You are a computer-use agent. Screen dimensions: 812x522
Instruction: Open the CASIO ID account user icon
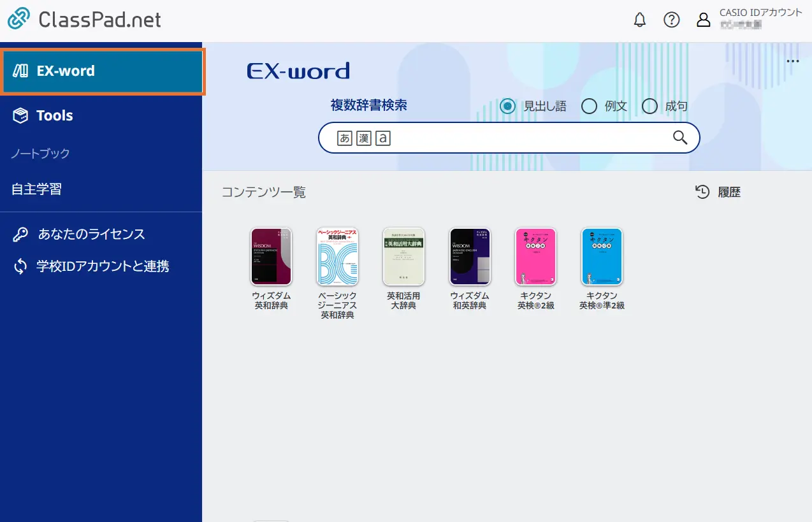click(704, 20)
